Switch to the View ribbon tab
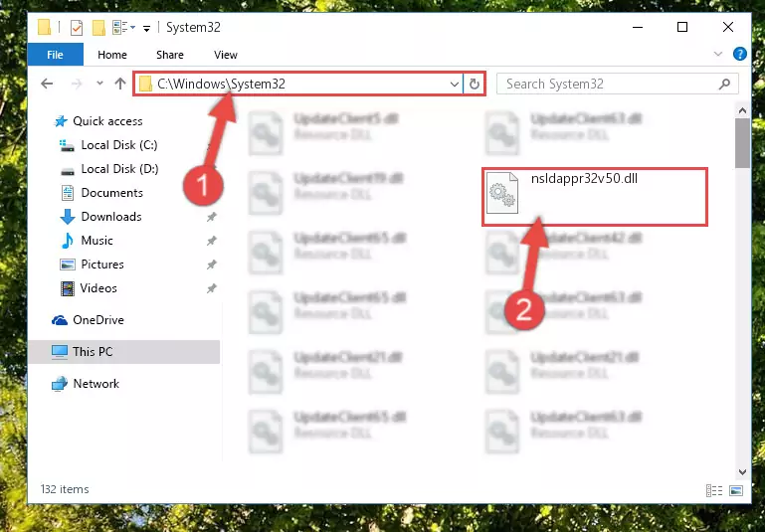765x532 pixels. click(226, 55)
